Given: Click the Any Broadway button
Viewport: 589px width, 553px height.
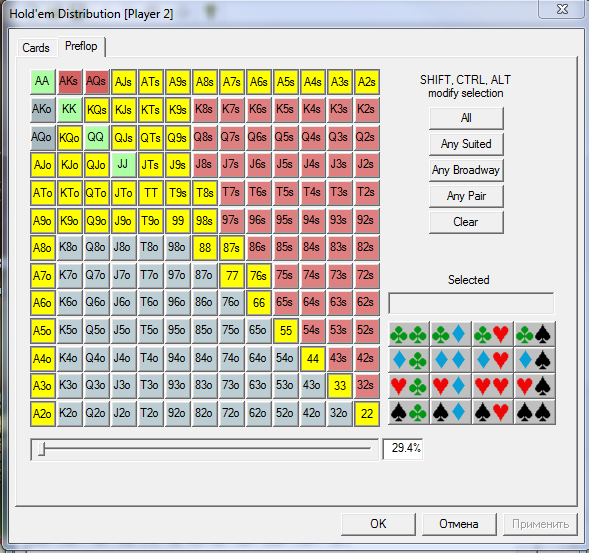Looking at the screenshot, I should [466, 170].
